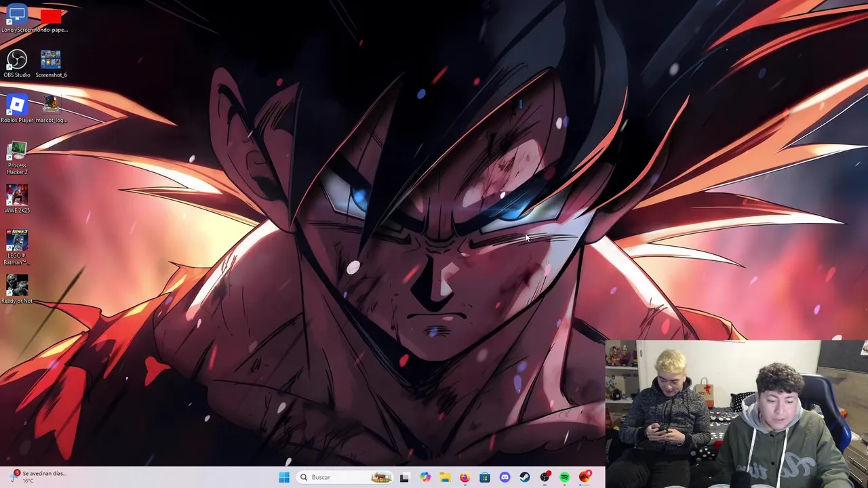Open the Process Hacker 2 shortcut
This screenshot has height=488, width=868.
(16, 158)
